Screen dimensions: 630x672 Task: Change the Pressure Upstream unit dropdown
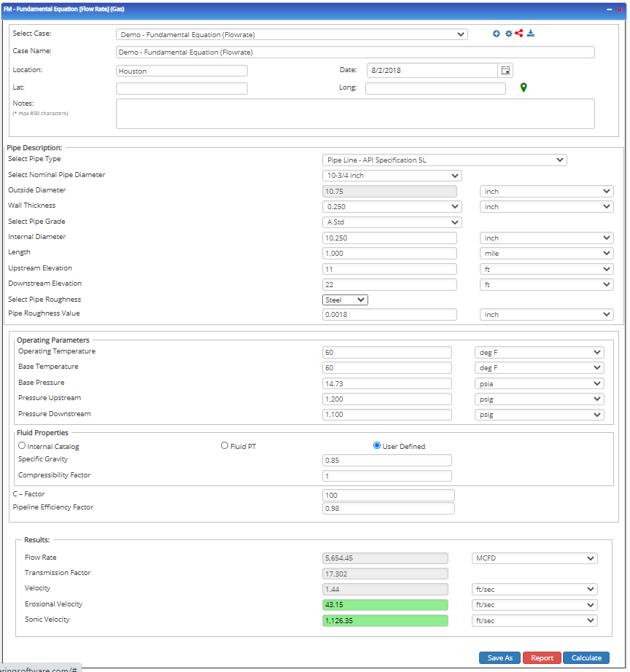pos(539,399)
